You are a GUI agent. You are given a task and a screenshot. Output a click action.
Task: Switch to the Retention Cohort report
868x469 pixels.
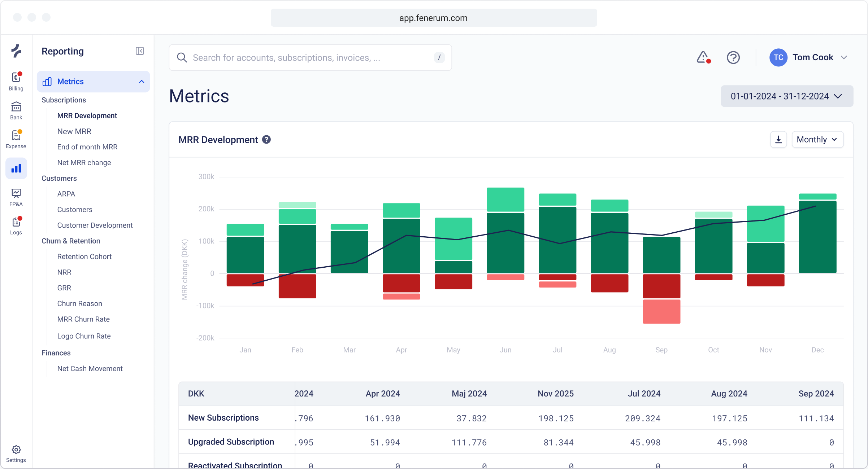pyautogui.click(x=84, y=257)
